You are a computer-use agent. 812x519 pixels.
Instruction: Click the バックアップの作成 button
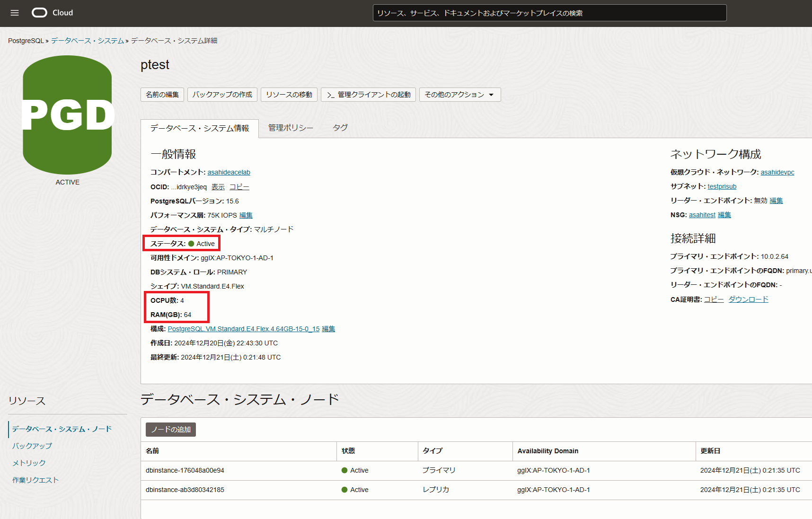pos(222,95)
